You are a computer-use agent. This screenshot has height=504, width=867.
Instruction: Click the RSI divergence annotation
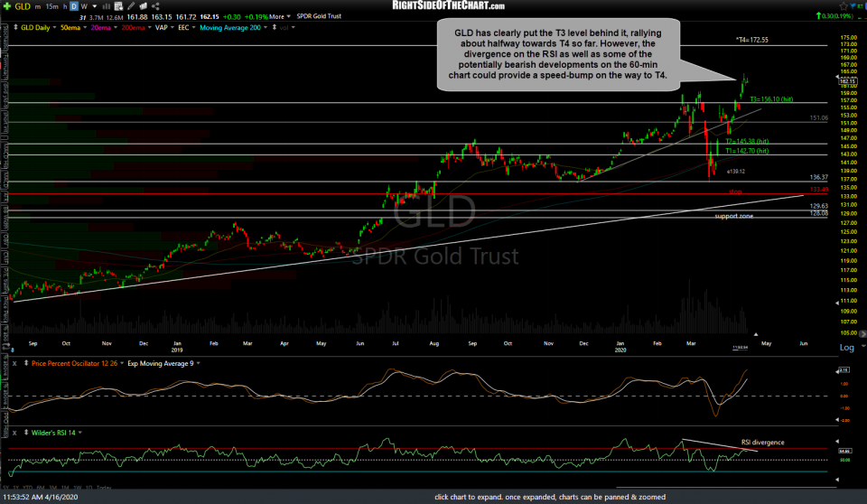tap(762, 443)
